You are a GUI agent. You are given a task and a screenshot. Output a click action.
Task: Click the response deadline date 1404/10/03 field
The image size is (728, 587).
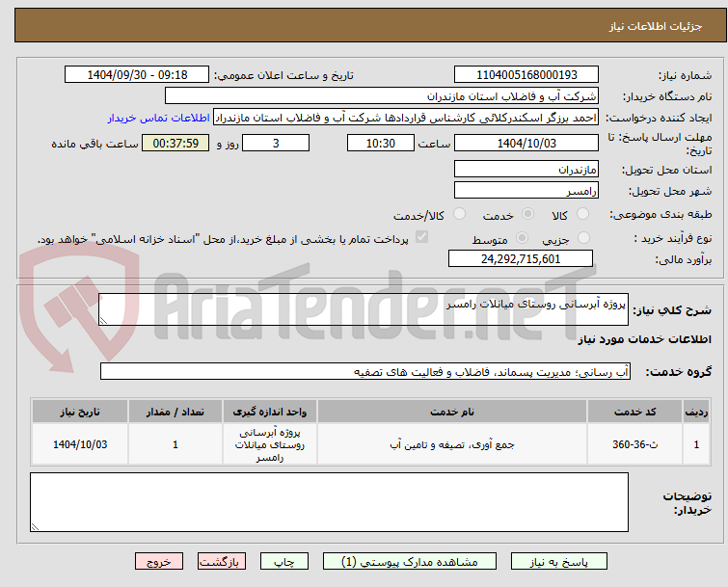point(526,143)
